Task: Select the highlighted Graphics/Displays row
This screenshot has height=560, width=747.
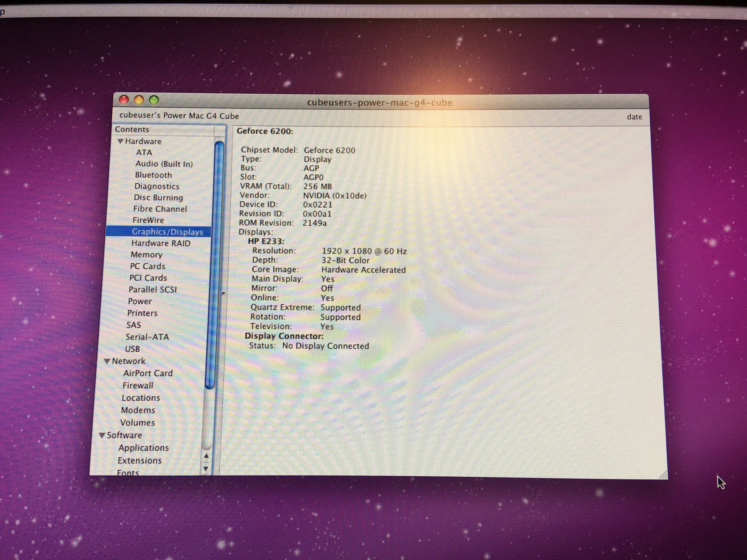Action: tap(158, 231)
